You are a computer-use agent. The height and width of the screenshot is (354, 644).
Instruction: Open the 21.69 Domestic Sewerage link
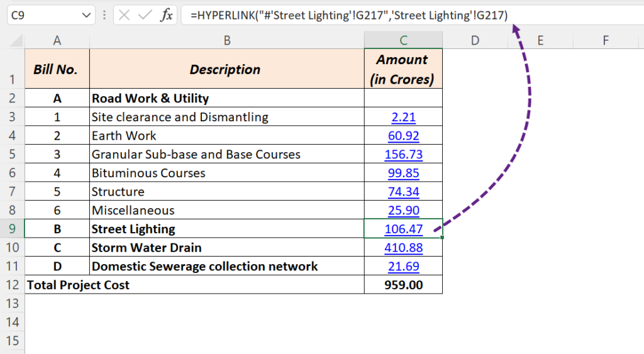[x=403, y=266]
